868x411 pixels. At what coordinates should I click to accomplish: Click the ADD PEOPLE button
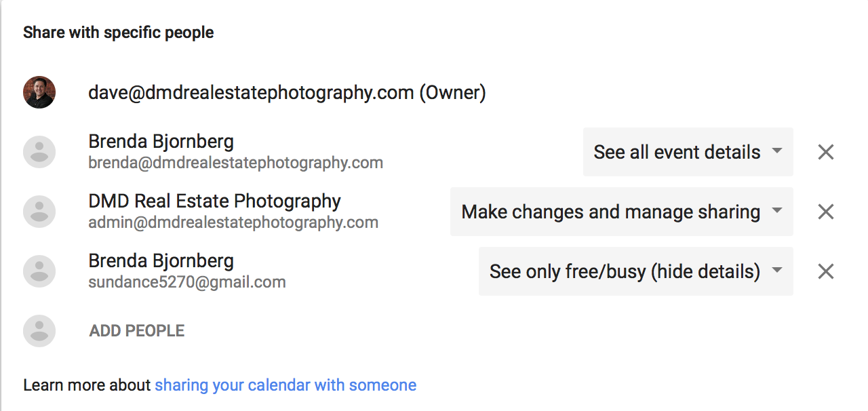point(137,331)
